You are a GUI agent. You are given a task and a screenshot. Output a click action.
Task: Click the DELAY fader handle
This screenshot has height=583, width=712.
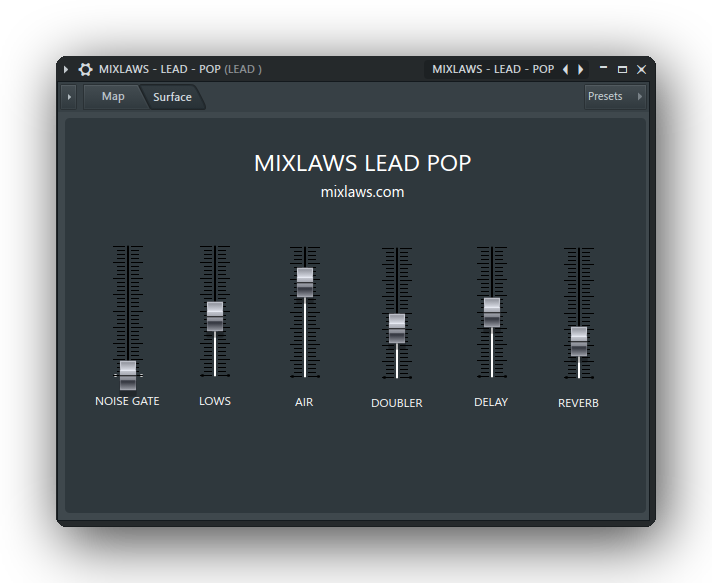(492, 312)
